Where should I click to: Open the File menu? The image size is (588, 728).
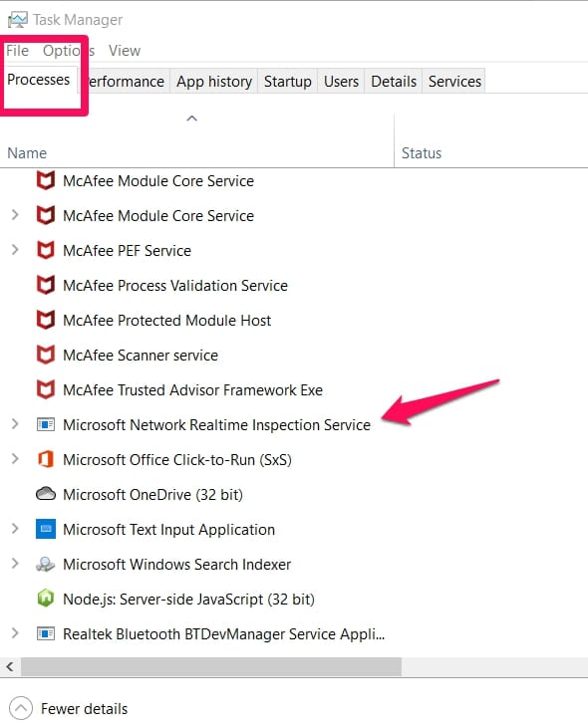coord(18,50)
